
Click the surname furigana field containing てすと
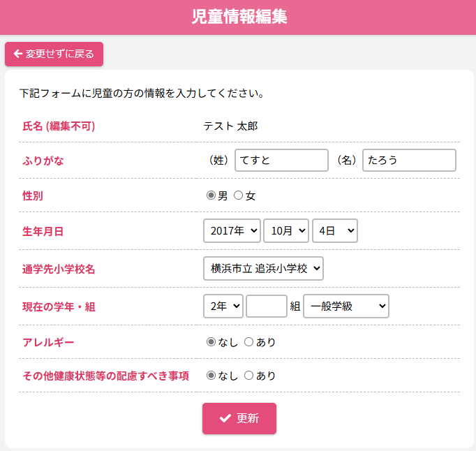[281, 160]
